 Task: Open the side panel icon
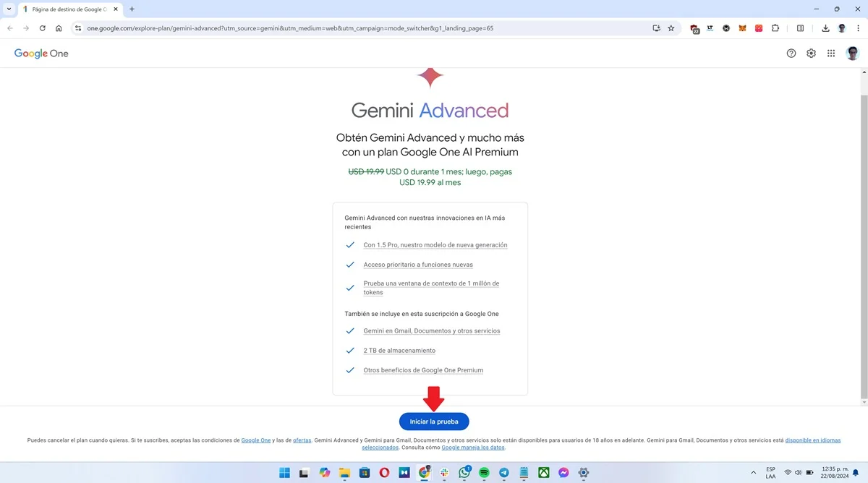[800, 28]
